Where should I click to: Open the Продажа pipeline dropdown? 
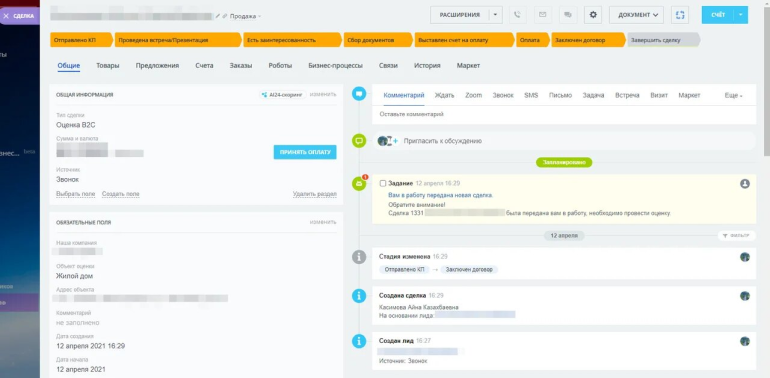click(245, 16)
